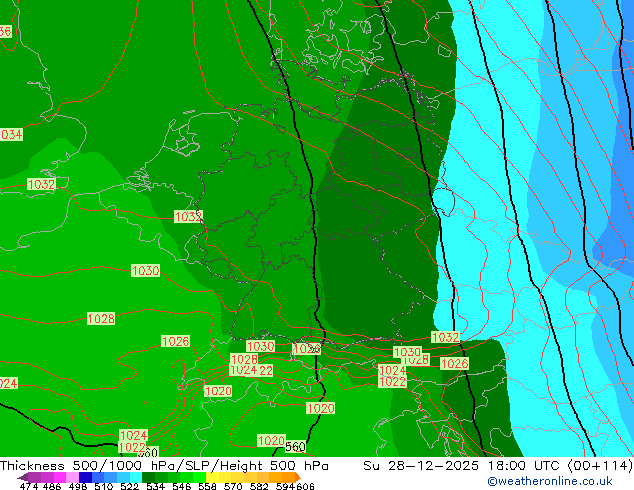This screenshot has height=490, width=634.
Task: Click the 546 legend value
Action: [182, 486]
